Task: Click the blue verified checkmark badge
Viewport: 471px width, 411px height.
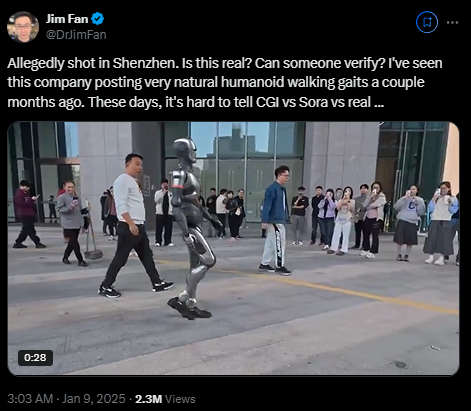Action: (98, 19)
